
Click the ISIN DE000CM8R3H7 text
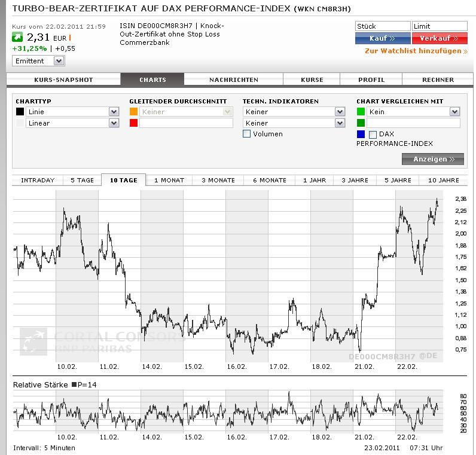(155, 26)
